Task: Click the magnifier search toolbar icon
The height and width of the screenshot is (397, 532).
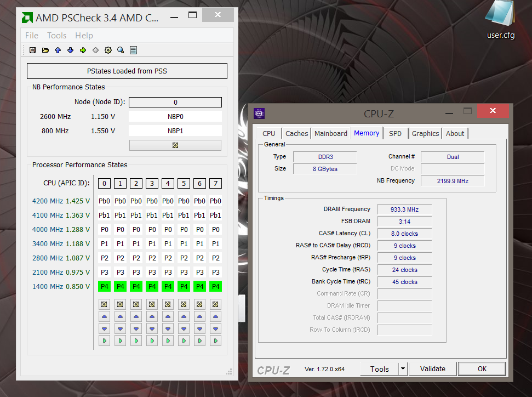Action: (x=121, y=50)
